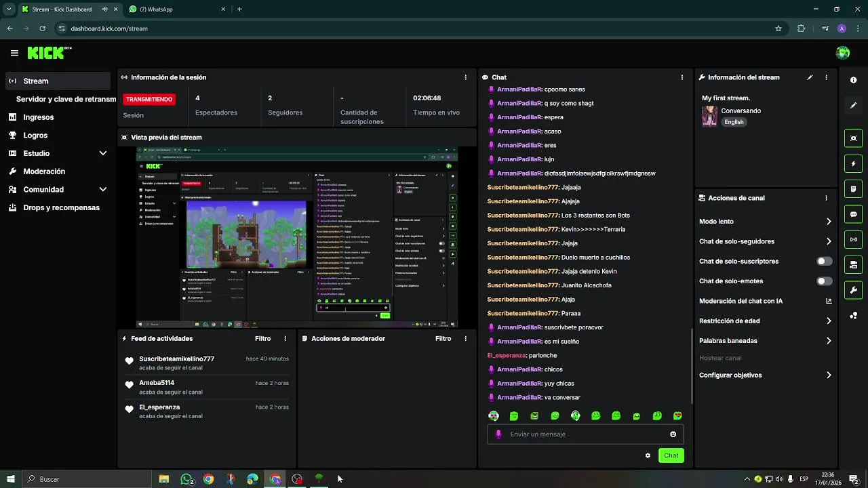Insert the first emote with headphones
This screenshot has height=488, width=868.
(494, 415)
